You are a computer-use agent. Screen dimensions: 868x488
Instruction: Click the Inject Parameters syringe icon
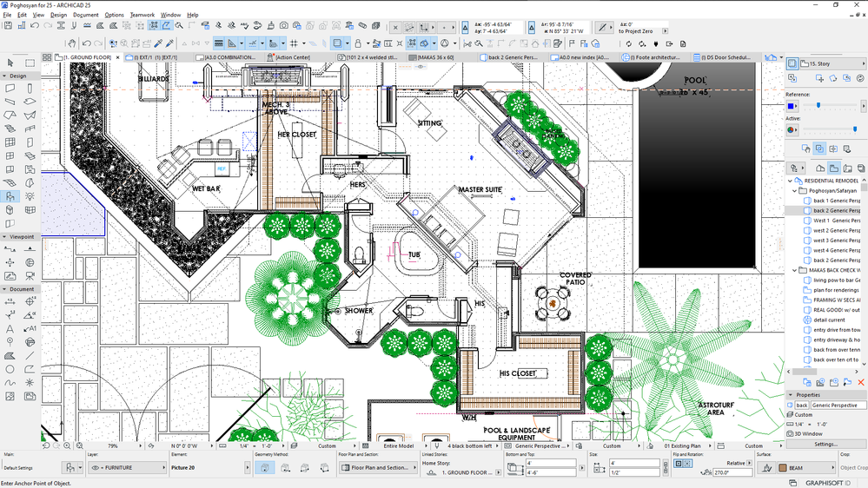(169, 43)
